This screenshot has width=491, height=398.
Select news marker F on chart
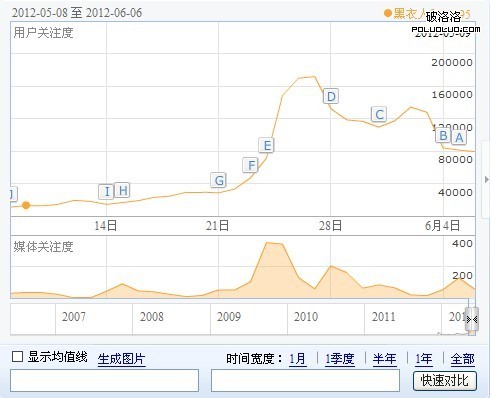click(251, 165)
